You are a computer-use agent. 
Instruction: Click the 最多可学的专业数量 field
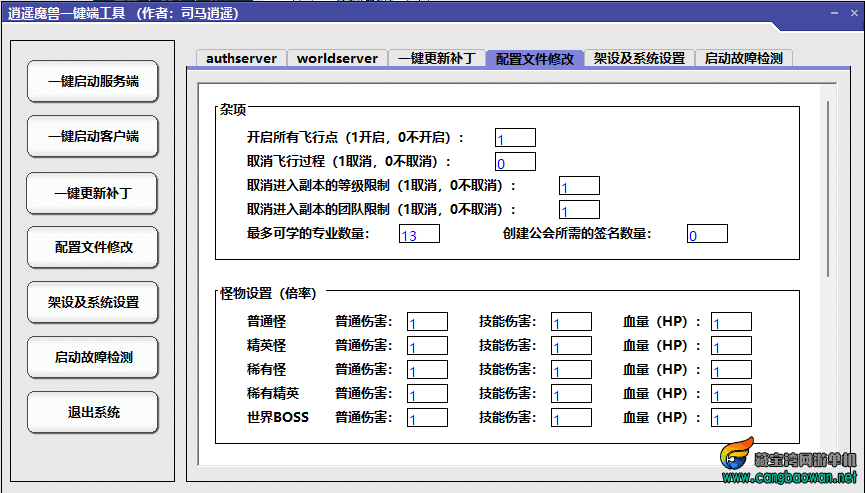pyautogui.click(x=419, y=235)
